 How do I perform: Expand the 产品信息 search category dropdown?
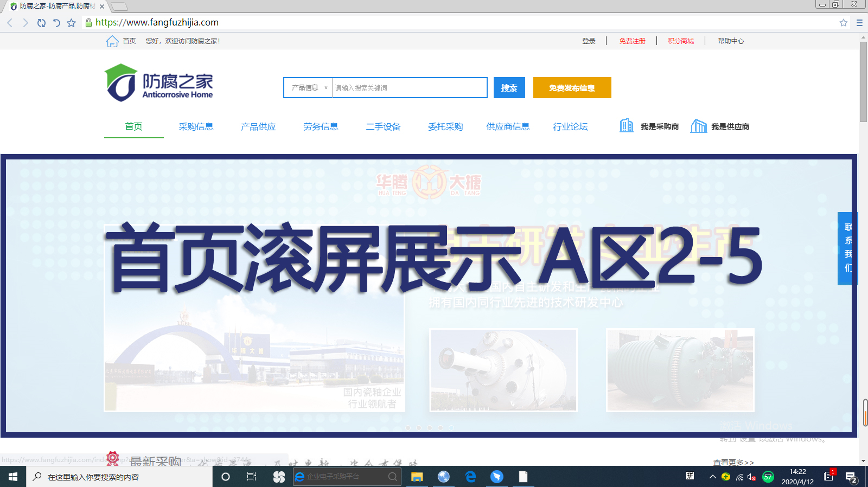coord(308,88)
